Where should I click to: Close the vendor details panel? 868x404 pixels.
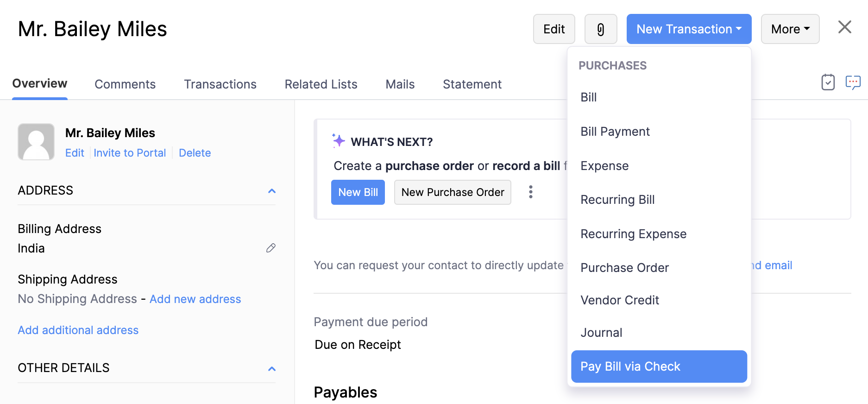tap(844, 27)
